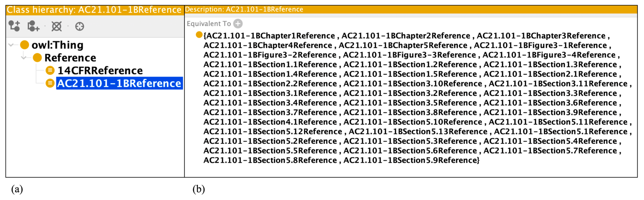Click the Add sibling class icon

pos(34,26)
